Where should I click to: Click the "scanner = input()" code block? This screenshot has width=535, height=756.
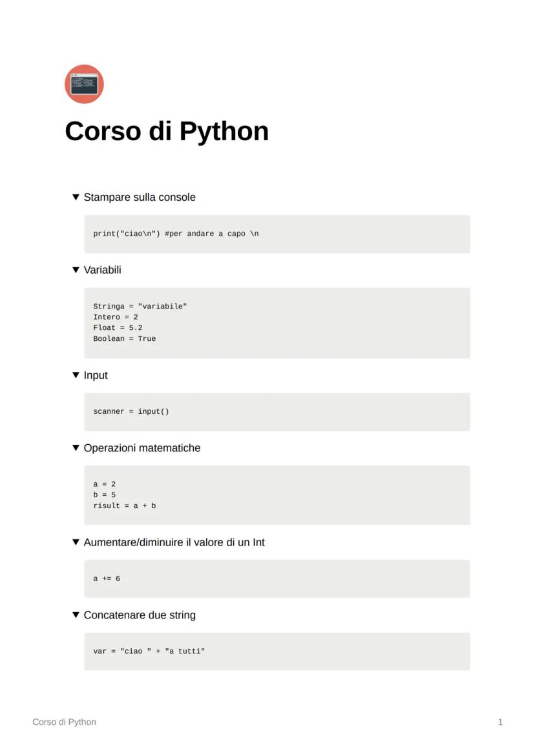(x=277, y=412)
